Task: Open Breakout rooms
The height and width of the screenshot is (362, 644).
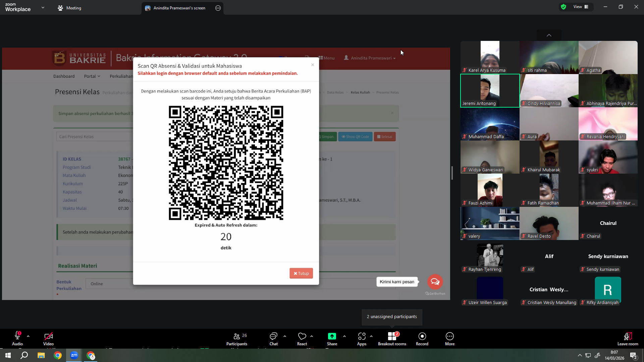Action: pos(392,339)
